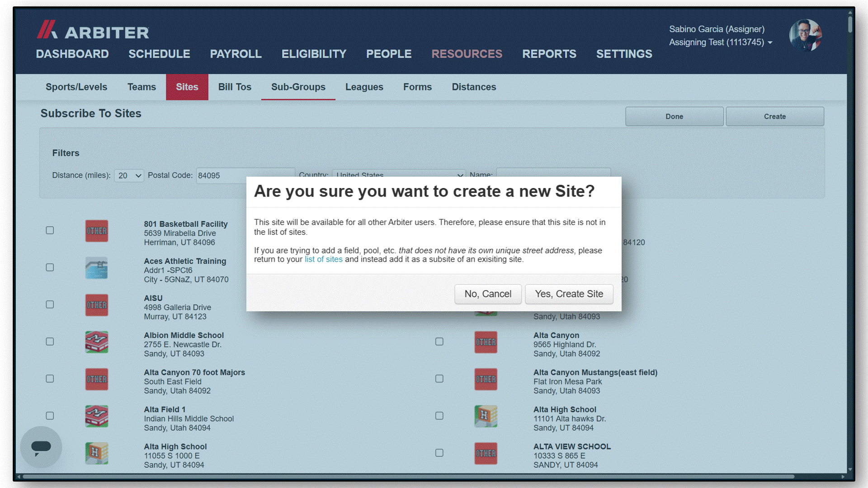Check the Aces Athletic Training checkbox
868x488 pixels.
pyautogui.click(x=50, y=267)
